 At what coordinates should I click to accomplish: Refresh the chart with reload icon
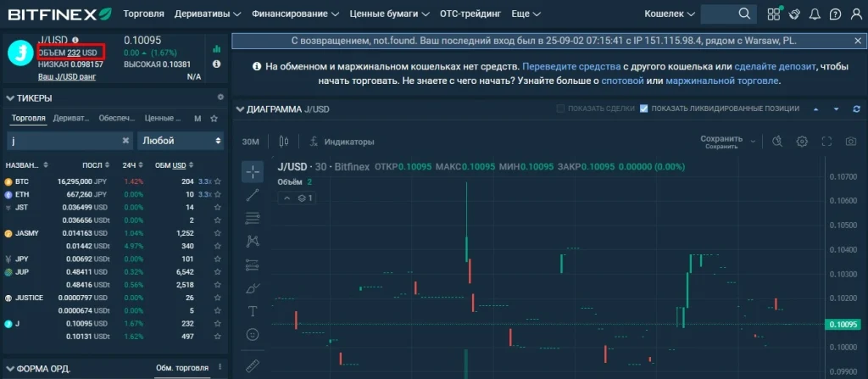857,109
